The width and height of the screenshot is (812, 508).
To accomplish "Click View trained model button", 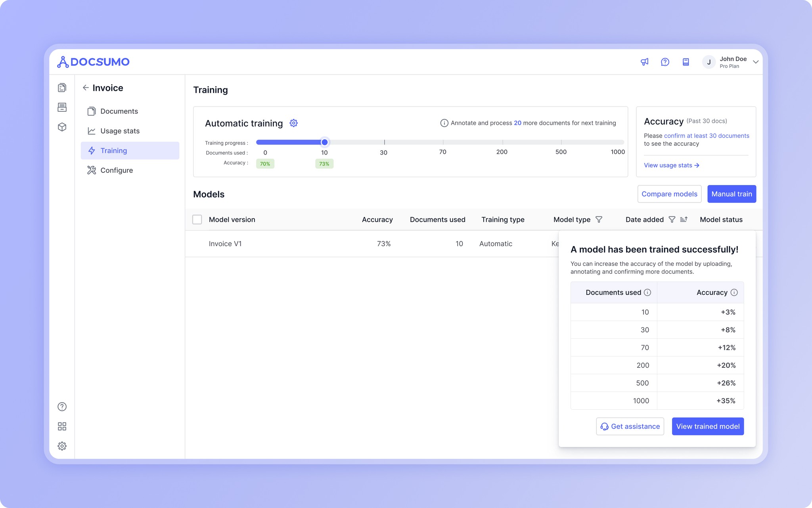I will click(x=708, y=426).
